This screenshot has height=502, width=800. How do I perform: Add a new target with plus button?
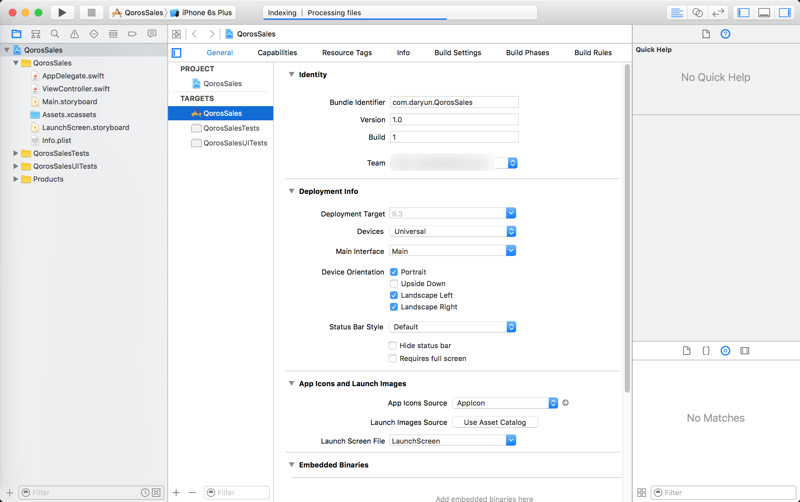coord(176,492)
